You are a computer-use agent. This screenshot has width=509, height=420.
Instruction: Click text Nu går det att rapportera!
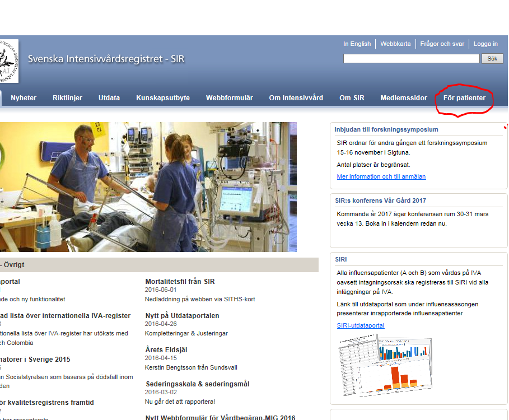point(180,402)
